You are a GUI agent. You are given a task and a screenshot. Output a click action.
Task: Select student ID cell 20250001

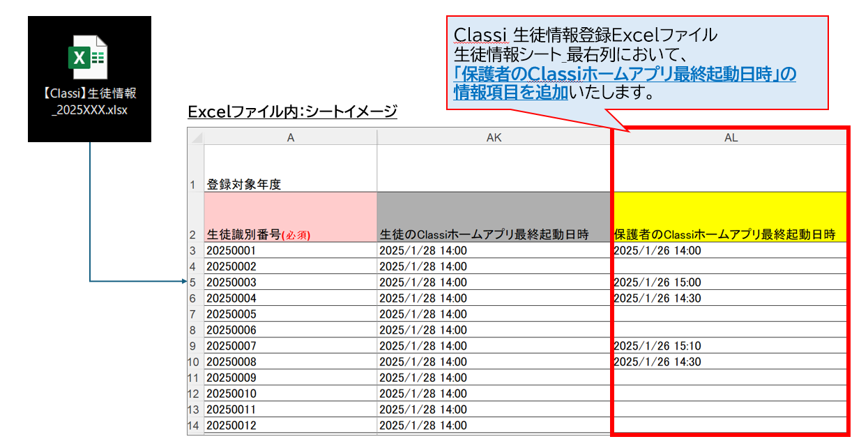[290, 250]
